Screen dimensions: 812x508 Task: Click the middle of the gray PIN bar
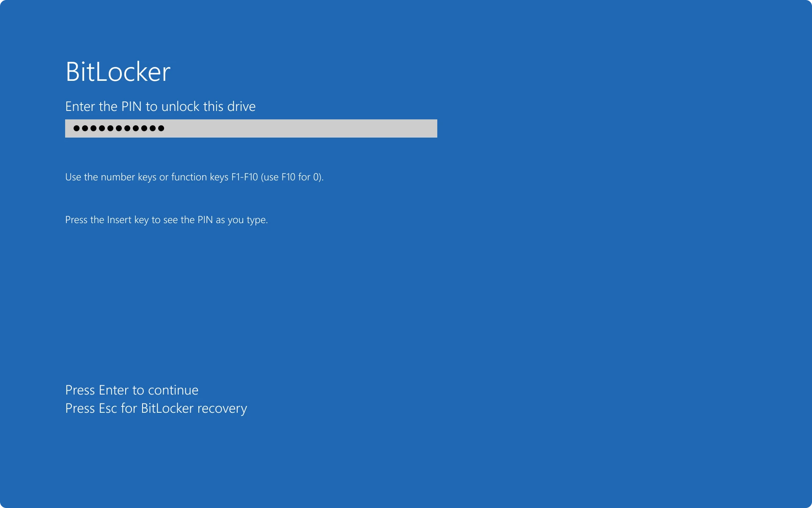251,128
